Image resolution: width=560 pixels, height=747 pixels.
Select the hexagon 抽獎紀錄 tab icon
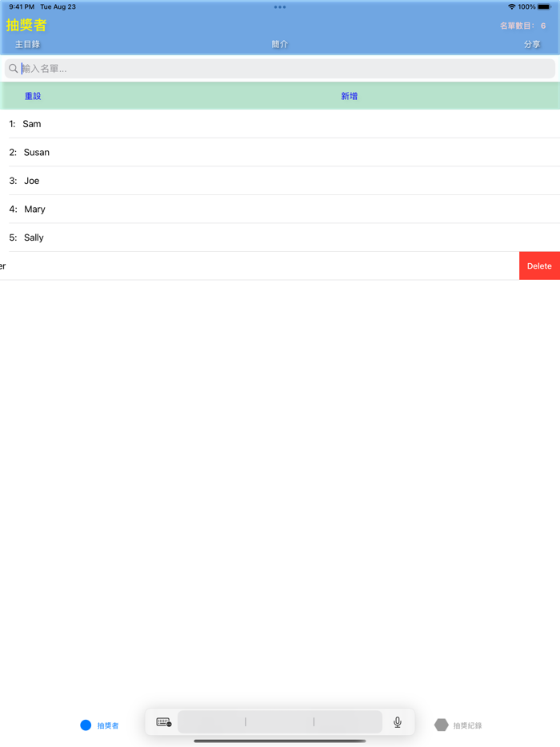coord(442,725)
